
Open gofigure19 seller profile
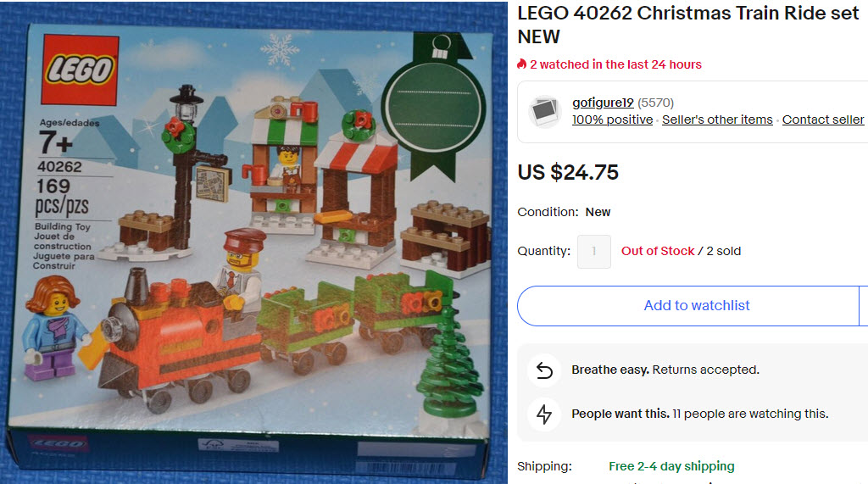pyautogui.click(x=603, y=103)
